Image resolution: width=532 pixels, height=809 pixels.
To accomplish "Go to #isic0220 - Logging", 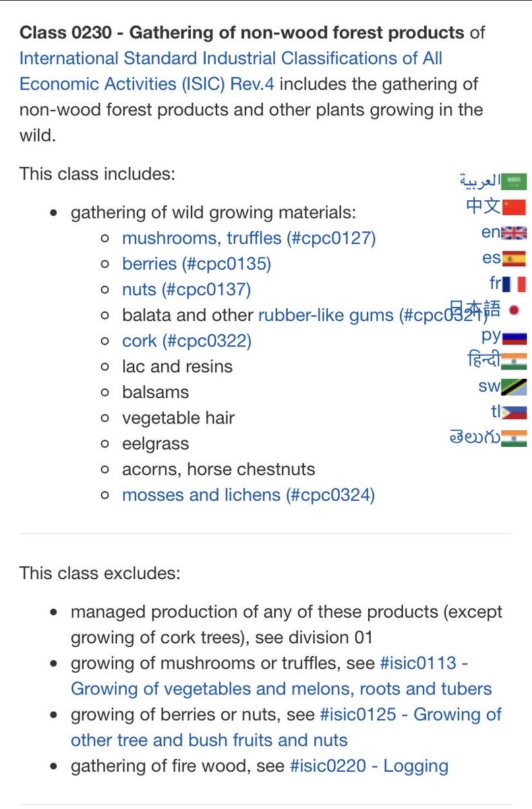I will coord(369,766).
